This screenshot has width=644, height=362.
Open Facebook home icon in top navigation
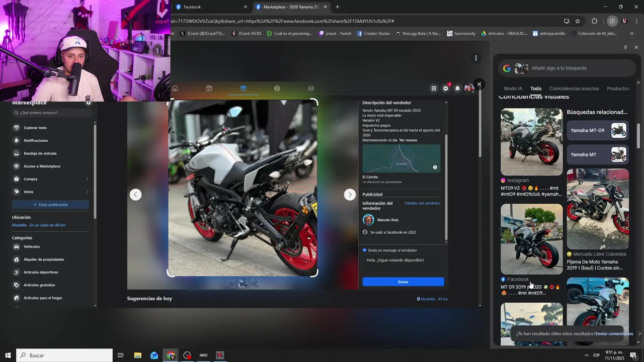click(x=175, y=88)
